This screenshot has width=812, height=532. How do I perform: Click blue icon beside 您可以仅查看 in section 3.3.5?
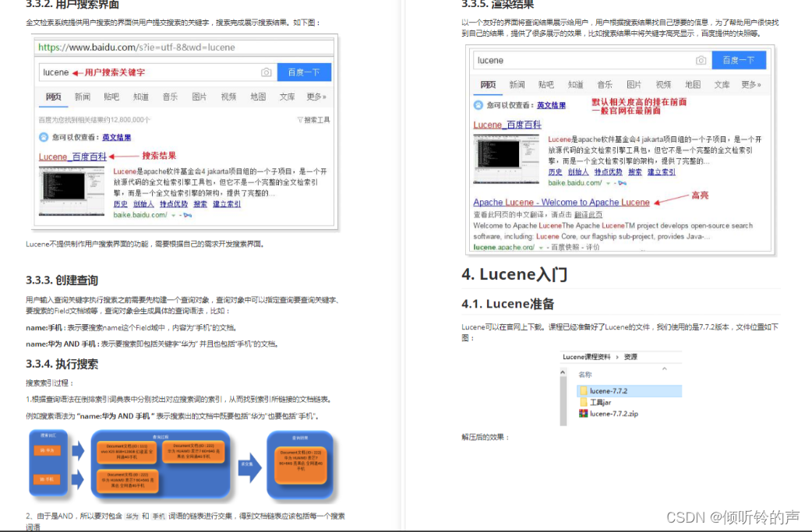[x=478, y=105]
